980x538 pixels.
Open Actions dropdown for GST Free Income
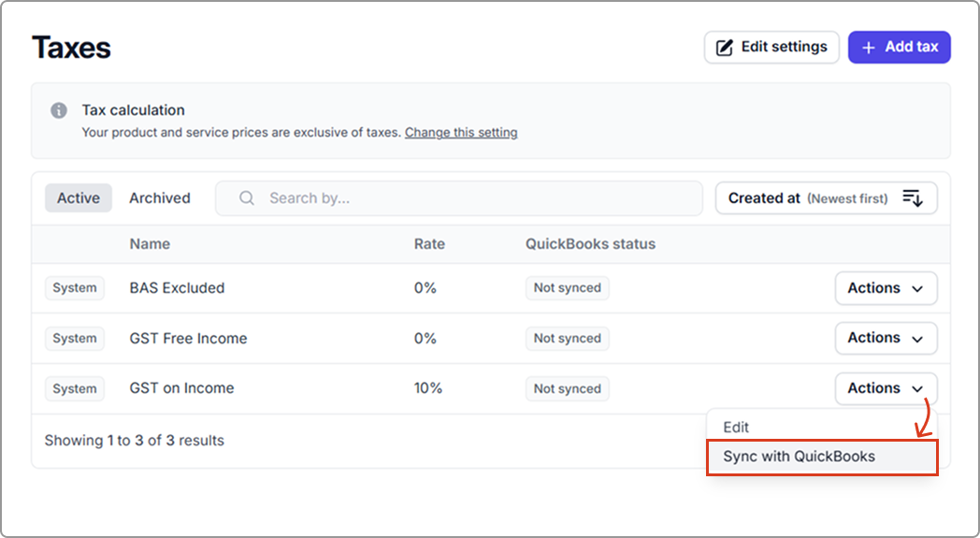tap(885, 338)
